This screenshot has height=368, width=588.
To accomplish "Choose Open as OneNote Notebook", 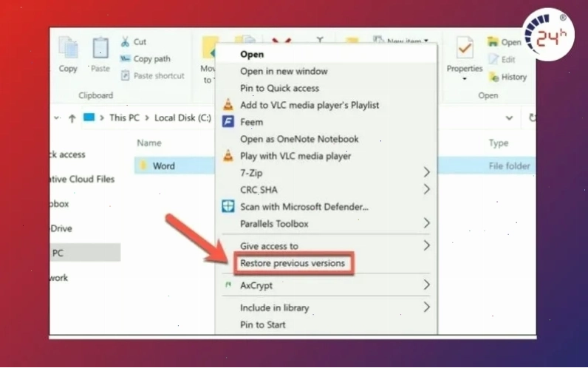I will 326,139.
